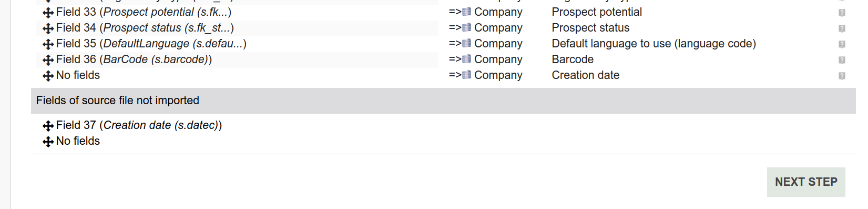Click 'Fields of source file not imported' header
The image size is (868, 209).
118,101
